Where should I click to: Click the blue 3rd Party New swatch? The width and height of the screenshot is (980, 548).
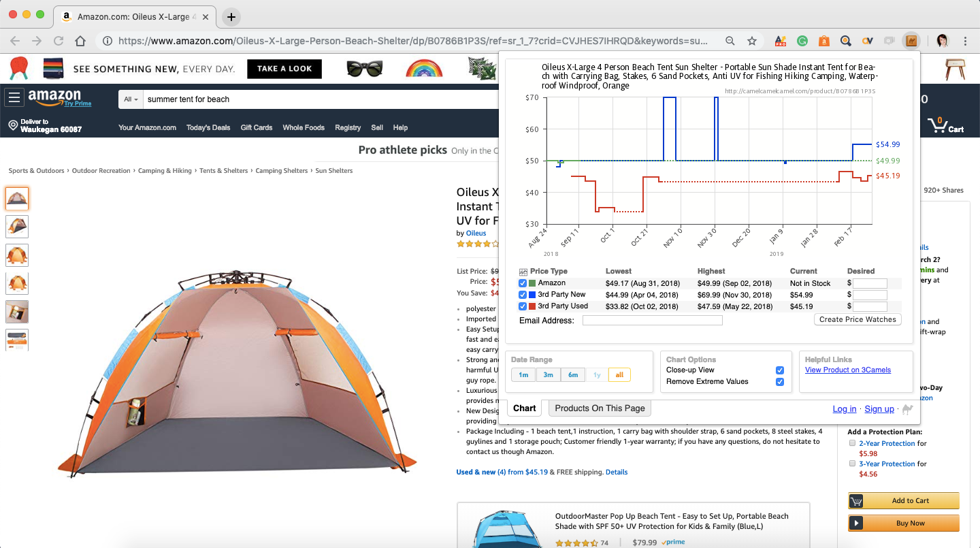[532, 295]
